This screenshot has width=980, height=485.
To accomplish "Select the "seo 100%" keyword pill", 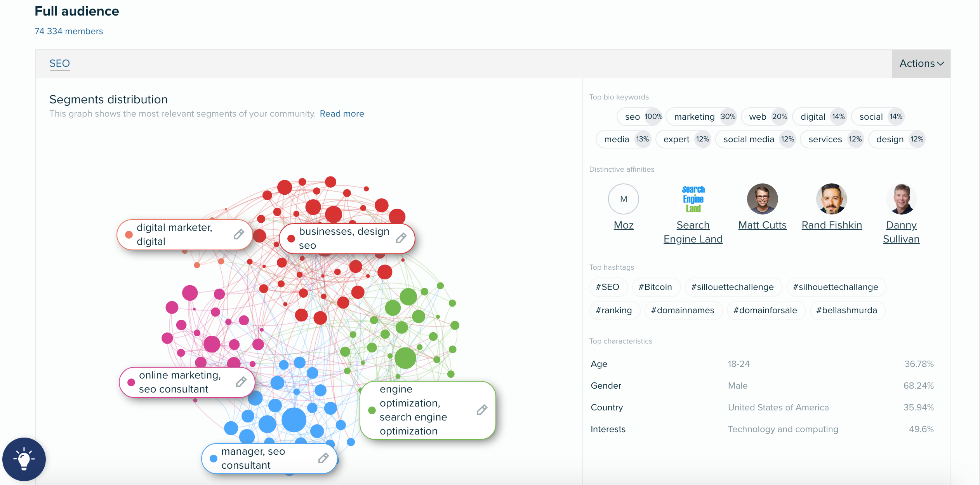I will coord(640,117).
